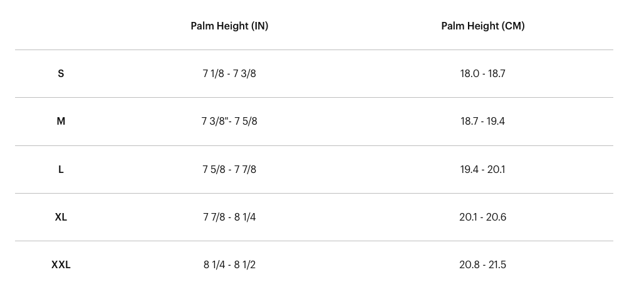This screenshot has height=287, width=644.
Task: Select the M size row label
Action: click(x=61, y=121)
